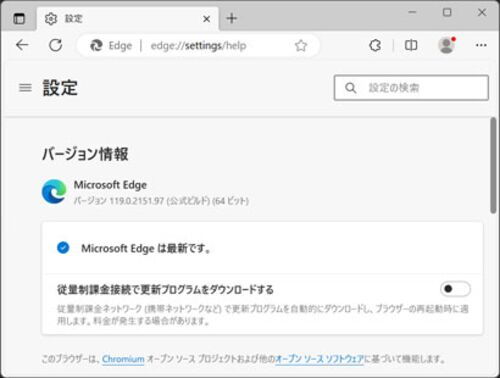Open the Chromium link

123,359
